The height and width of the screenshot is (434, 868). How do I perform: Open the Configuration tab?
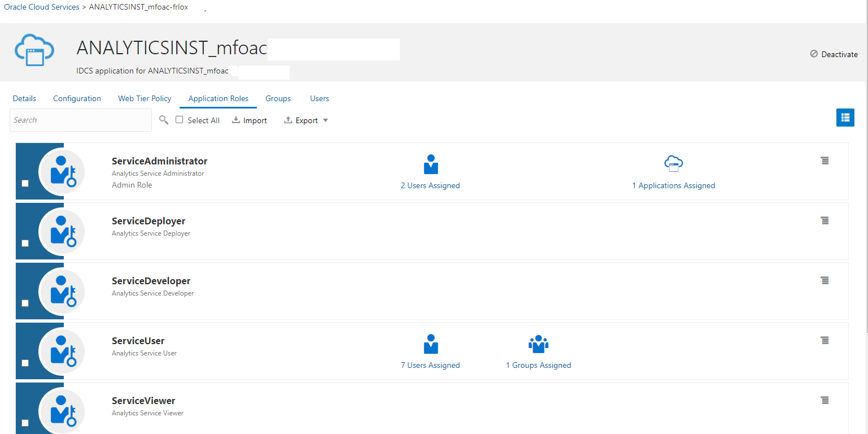click(x=77, y=98)
